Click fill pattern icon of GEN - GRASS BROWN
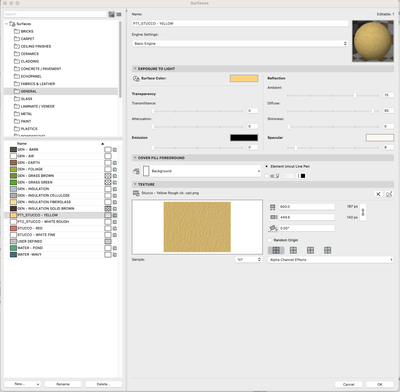 [108, 176]
